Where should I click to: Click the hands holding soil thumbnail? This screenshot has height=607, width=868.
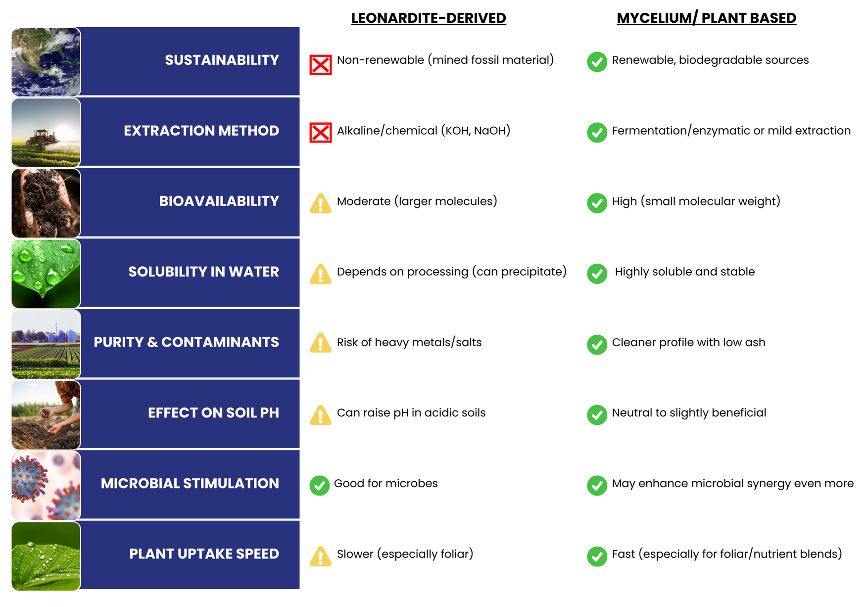(x=46, y=203)
